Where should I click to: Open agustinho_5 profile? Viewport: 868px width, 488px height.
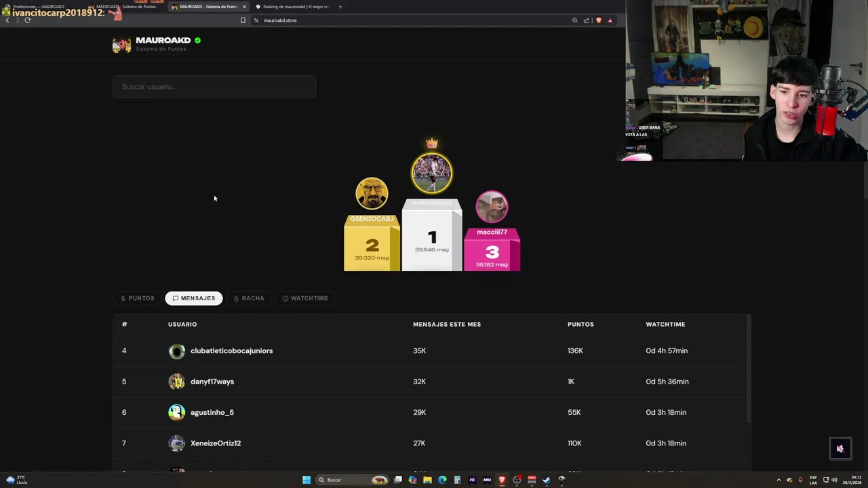pyautogui.click(x=212, y=412)
